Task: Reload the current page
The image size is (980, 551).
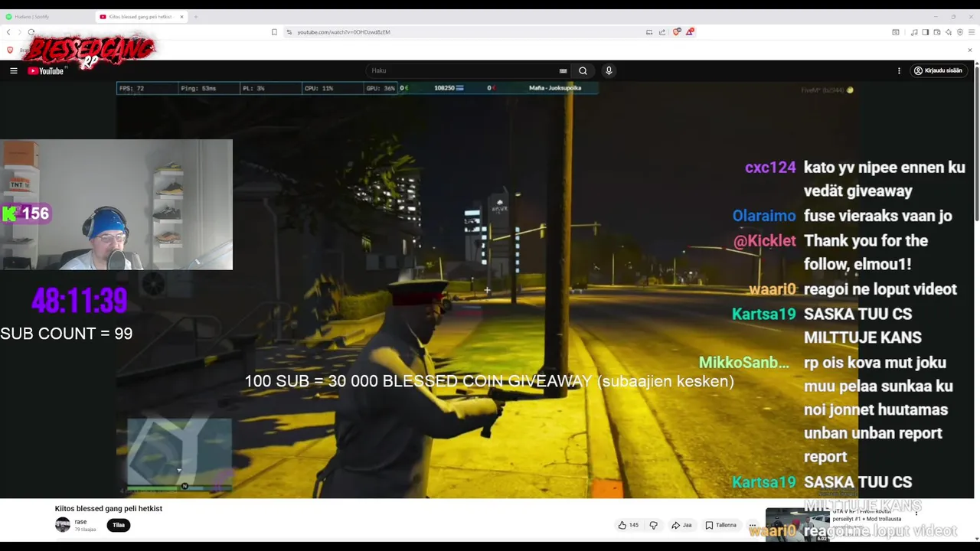Action: coord(31,32)
